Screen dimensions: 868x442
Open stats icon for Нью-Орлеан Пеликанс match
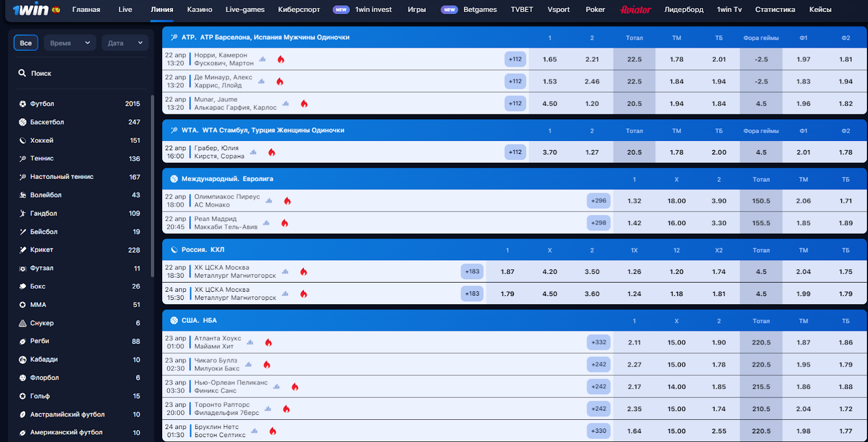coord(277,387)
